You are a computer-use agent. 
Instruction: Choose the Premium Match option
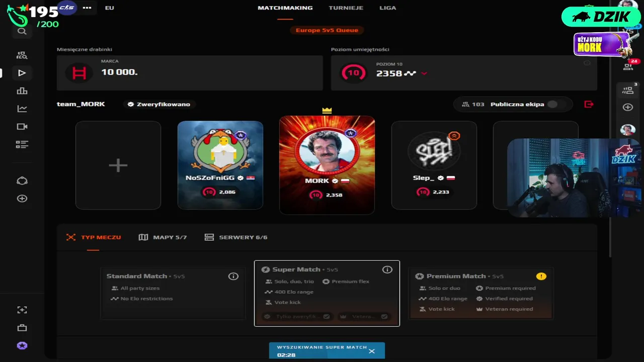(x=481, y=294)
